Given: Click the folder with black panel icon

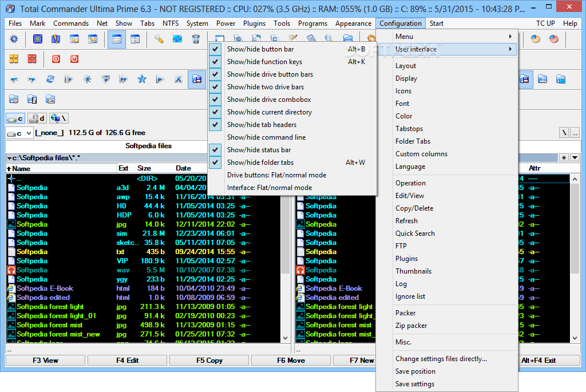Looking at the screenshot, I should 32,100.
